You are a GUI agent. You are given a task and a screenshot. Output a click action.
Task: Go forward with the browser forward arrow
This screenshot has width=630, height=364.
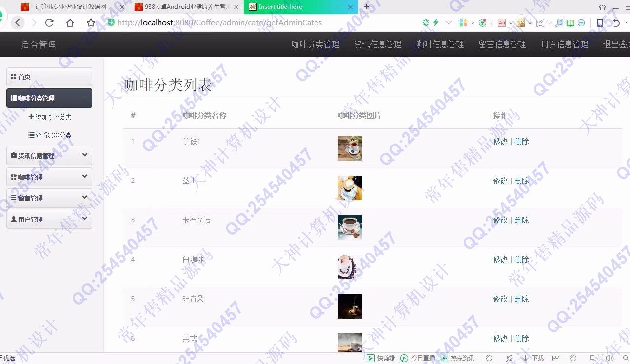point(34,23)
